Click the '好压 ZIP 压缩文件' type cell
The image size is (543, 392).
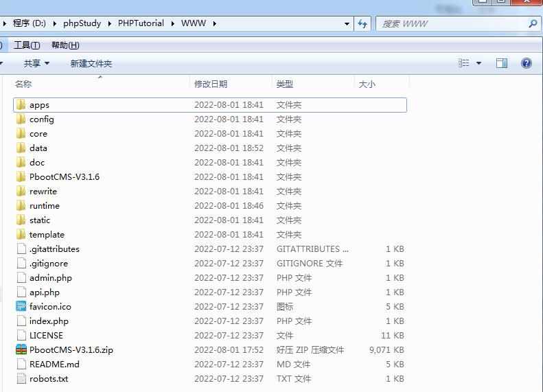310,349
